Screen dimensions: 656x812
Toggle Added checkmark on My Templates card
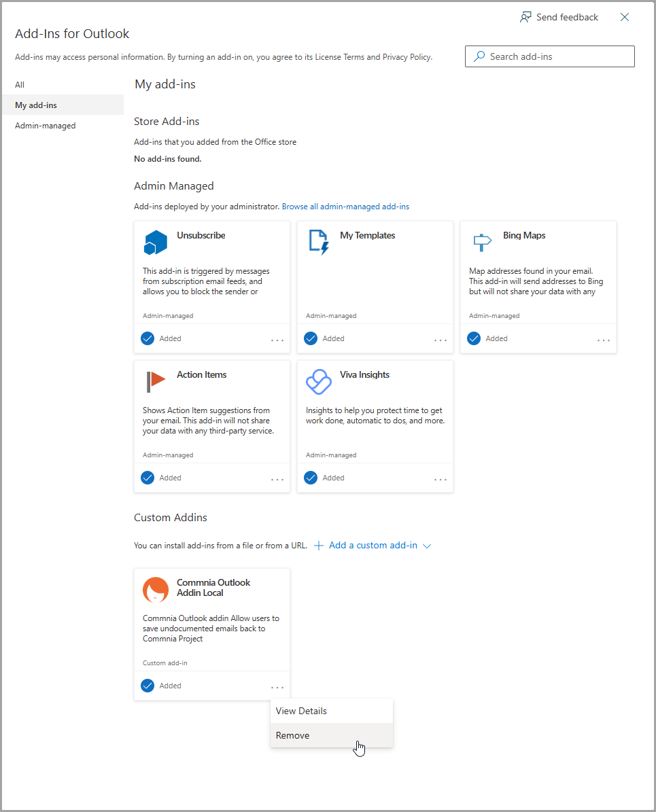(x=311, y=338)
